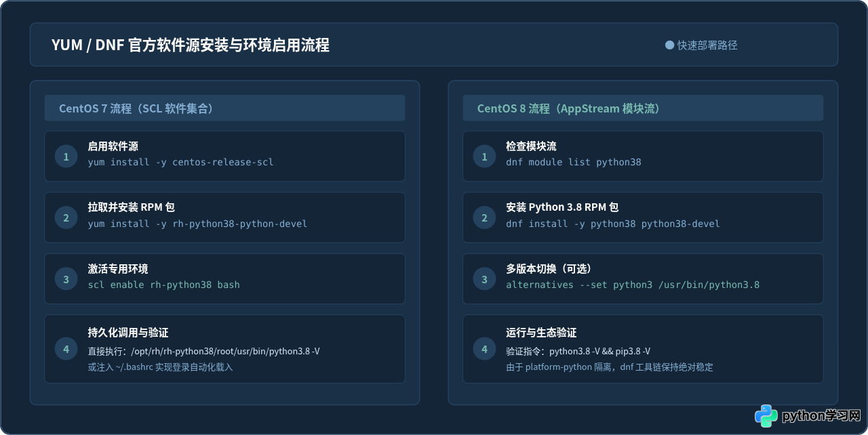Click the step 4 badge beside 运行与生态验证
Image resolution: width=868 pixels, height=435 pixels.
point(485,349)
